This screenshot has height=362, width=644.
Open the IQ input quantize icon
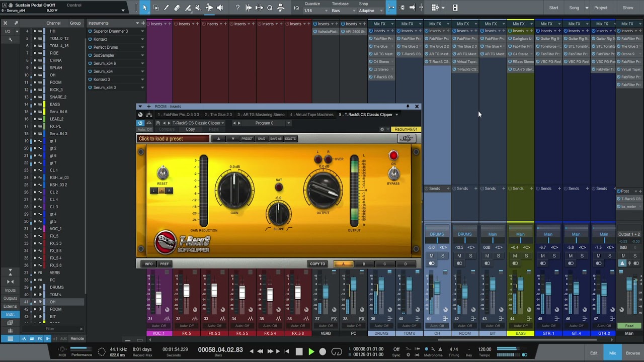pyautogui.click(x=296, y=8)
